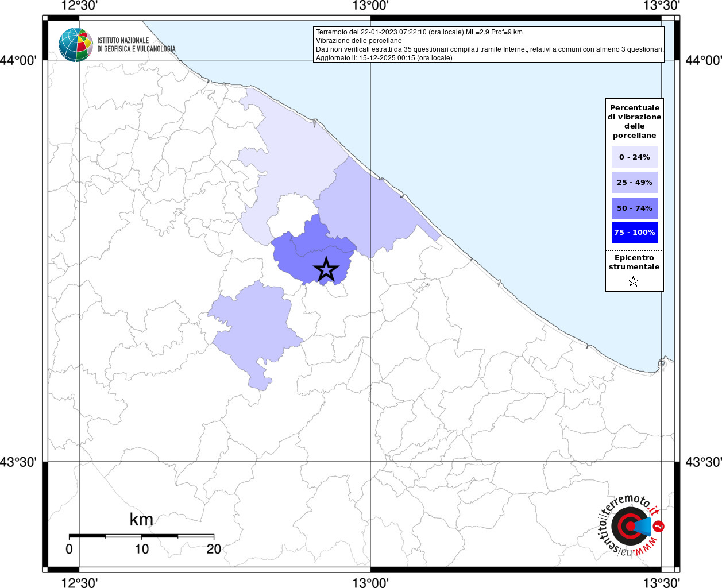Screen dimensions: 722x588
Task: Click the star symbol in the legend
Action: click(x=634, y=281)
